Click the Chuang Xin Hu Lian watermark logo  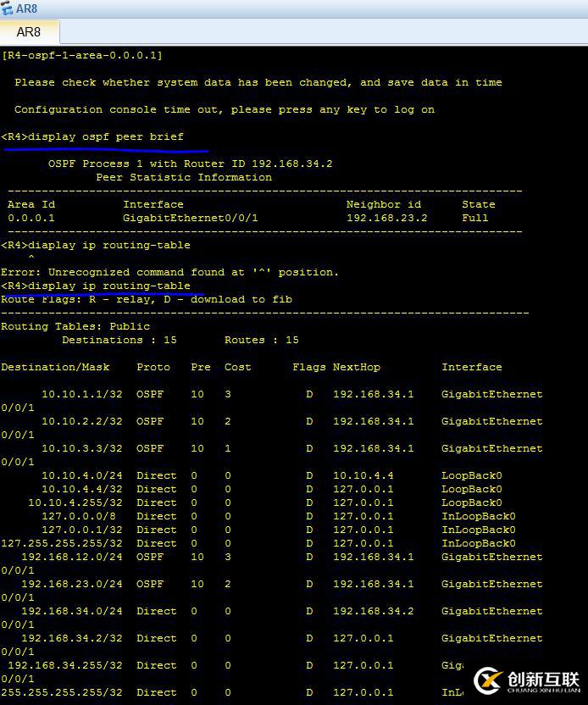(x=527, y=680)
